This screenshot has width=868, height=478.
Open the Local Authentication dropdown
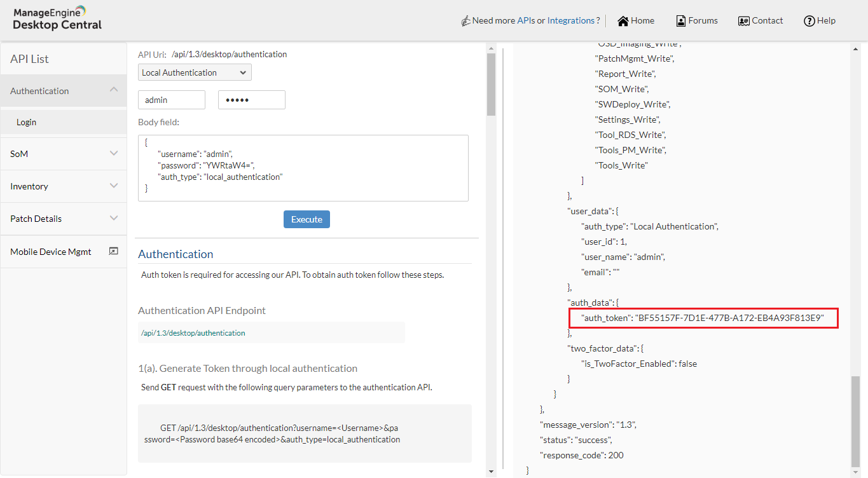point(195,72)
